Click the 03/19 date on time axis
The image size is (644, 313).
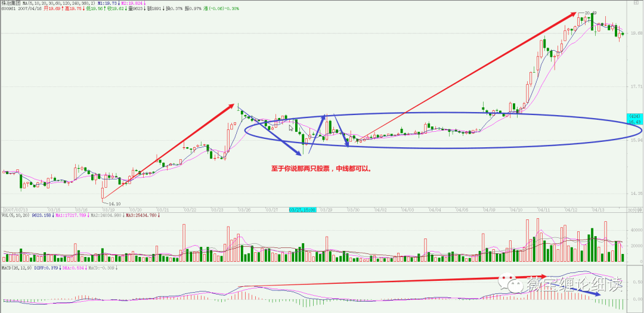click(109, 209)
